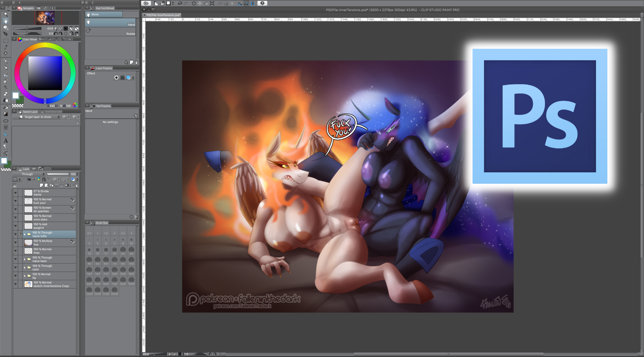Expand the 'mane tufts' layer folder
The width and height of the screenshot is (644, 357).
[x=25, y=234]
